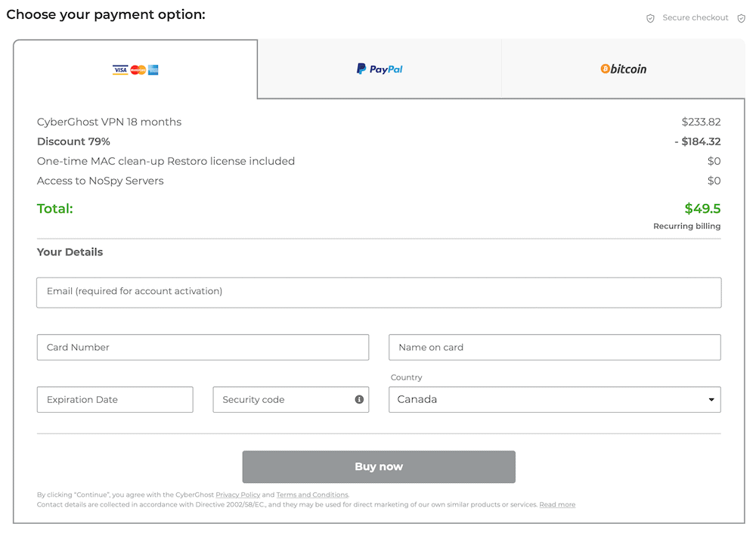Open the Terms and Conditions link

(x=312, y=494)
